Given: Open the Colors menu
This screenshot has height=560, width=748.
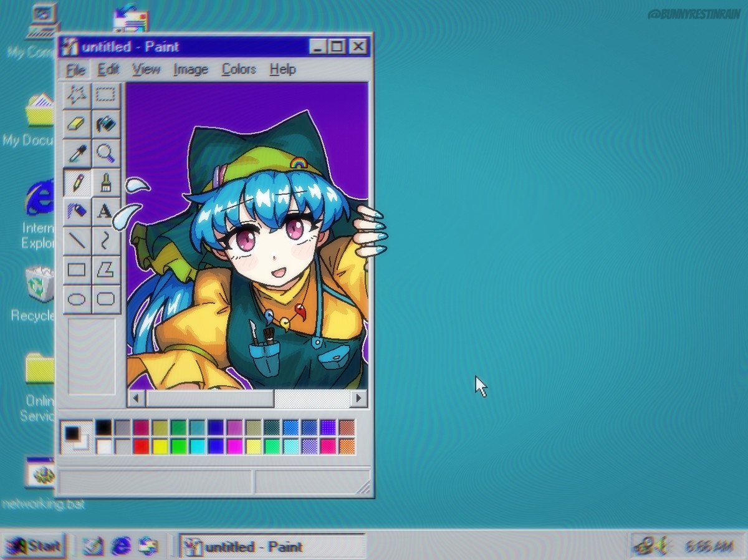Looking at the screenshot, I should [x=239, y=69].
